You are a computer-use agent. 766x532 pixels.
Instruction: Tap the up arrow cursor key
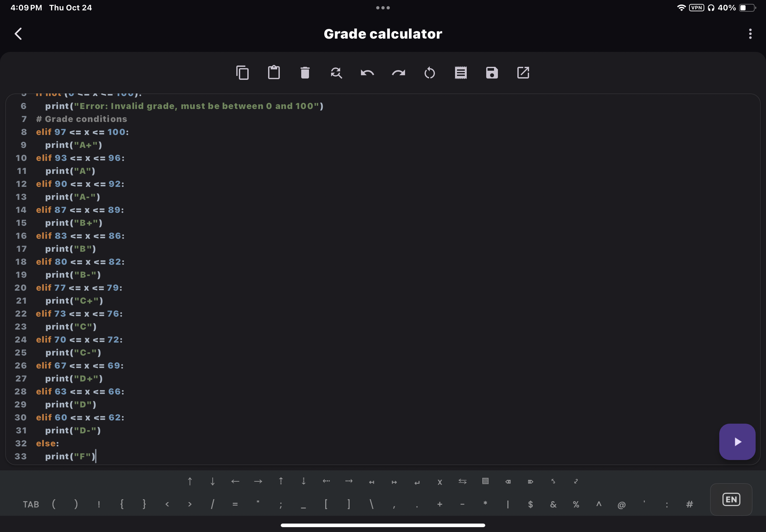point(190,481)
